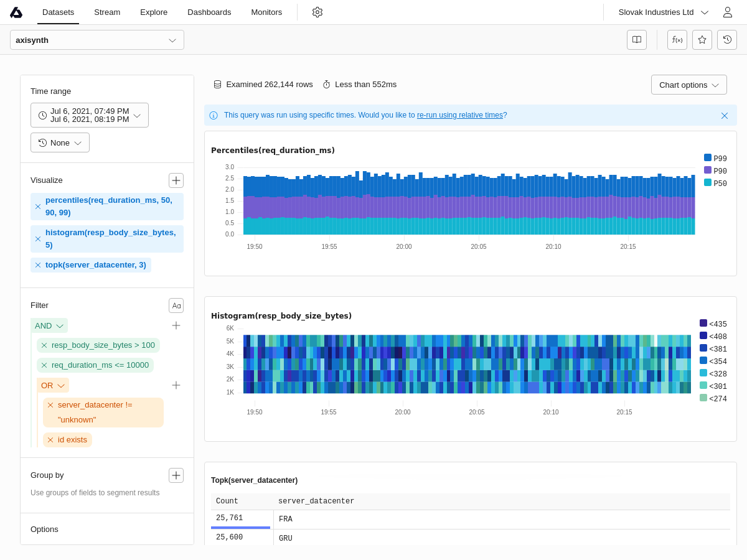Viewport: 747px width, 560px height.
Task: Open the virtual fields function icon
Action: click(677, 40)
